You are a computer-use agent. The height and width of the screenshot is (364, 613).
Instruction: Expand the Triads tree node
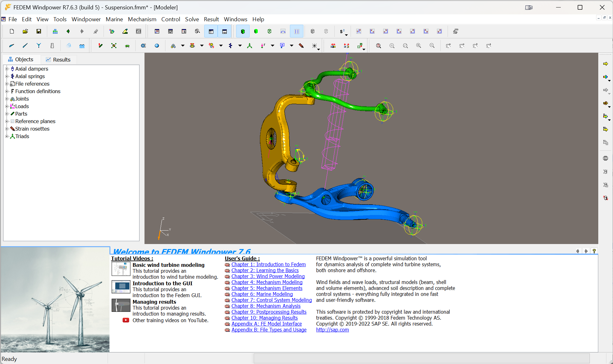coord(7,136)
